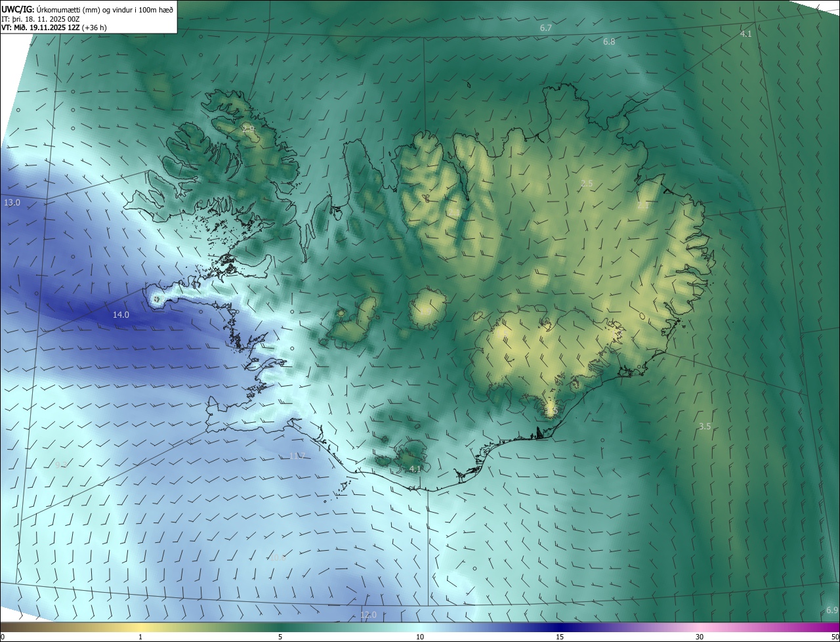Click the 11.7 value label off the southwest coast
Image resolution: width=840 pixels, height=642 pixels.
[297, 456]
